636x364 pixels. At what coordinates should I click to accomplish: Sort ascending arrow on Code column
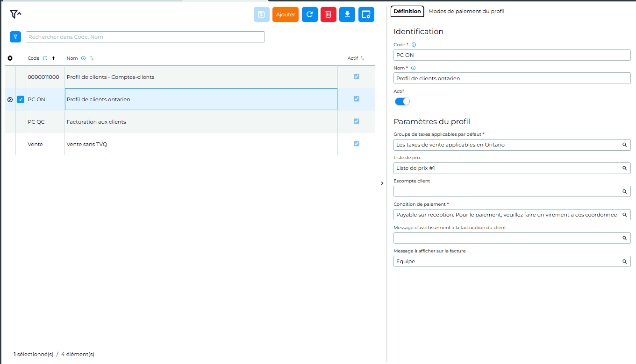click(53, 58)
